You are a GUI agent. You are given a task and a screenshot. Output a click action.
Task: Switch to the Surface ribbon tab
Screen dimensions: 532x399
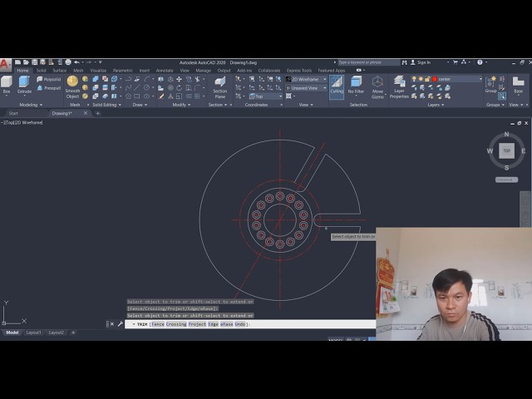(59, 71)
